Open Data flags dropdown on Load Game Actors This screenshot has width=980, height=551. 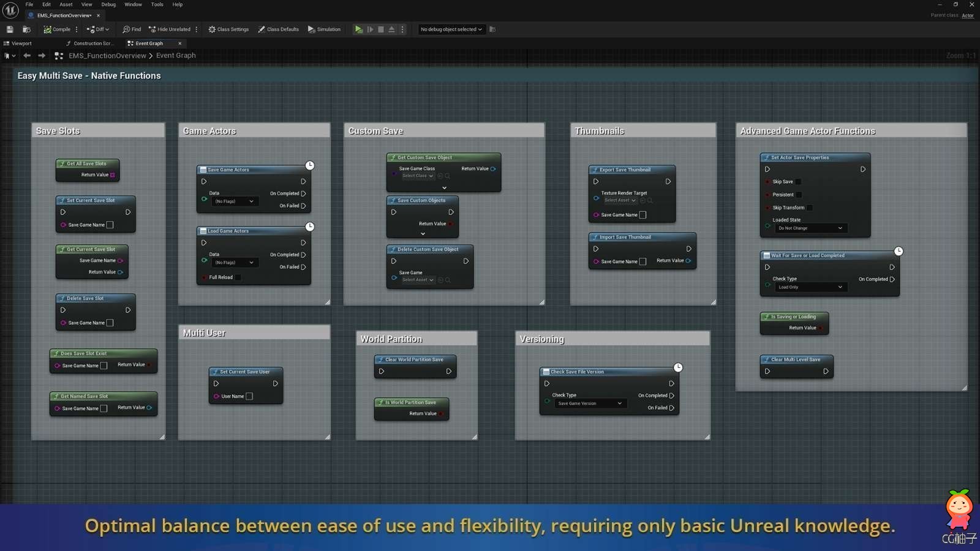234,263
